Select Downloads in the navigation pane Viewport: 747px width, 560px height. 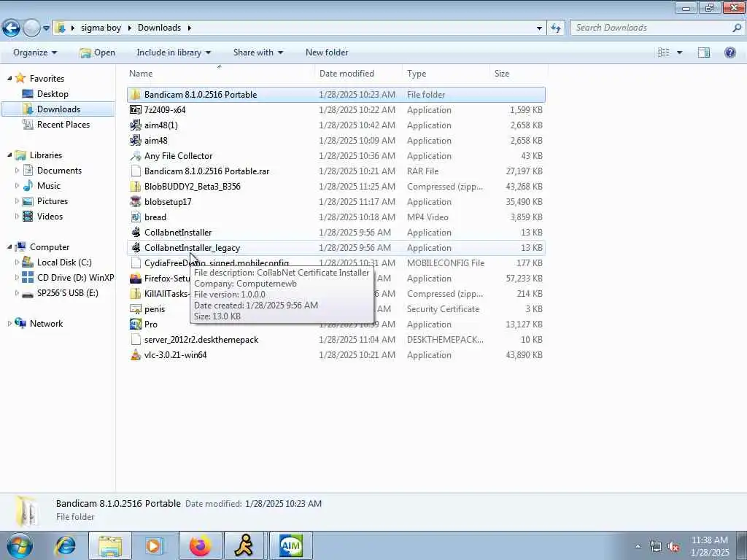[58, 109]
